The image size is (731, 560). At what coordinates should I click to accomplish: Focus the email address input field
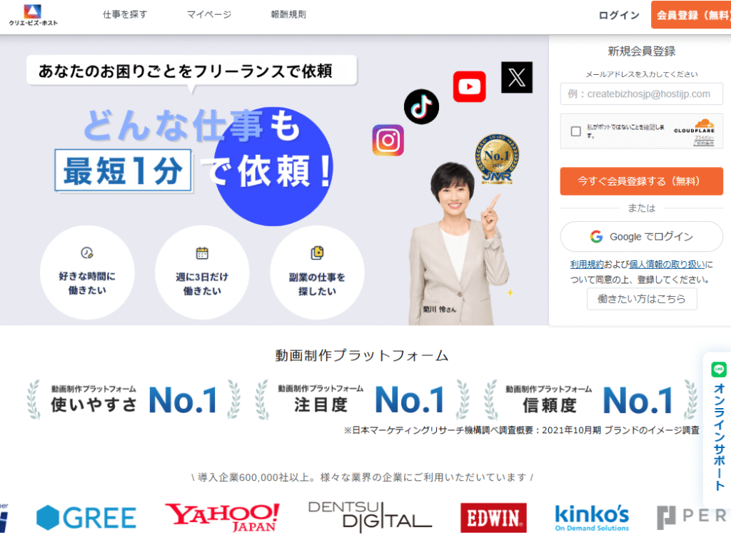642,94
